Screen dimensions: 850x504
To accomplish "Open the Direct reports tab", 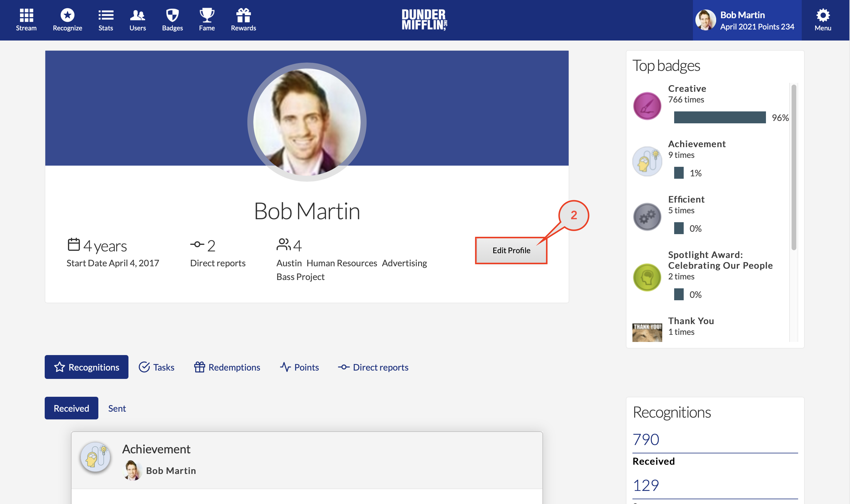I will click(373, 367).
